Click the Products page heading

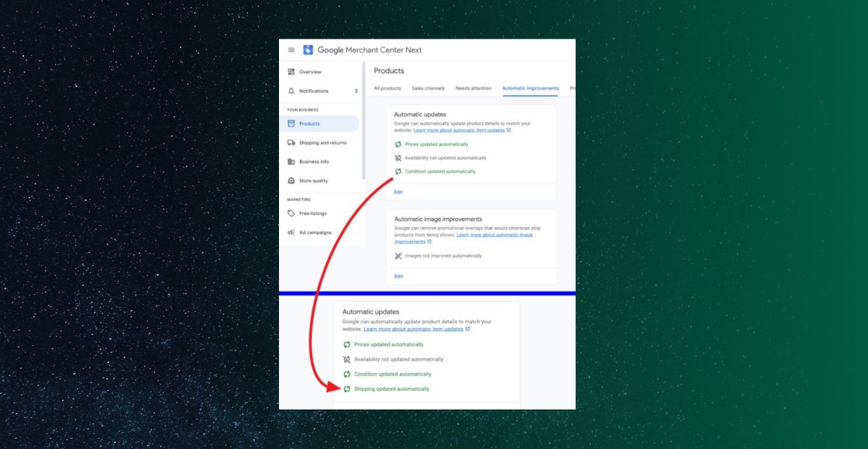pyautogui.click(x=389, y=71)
